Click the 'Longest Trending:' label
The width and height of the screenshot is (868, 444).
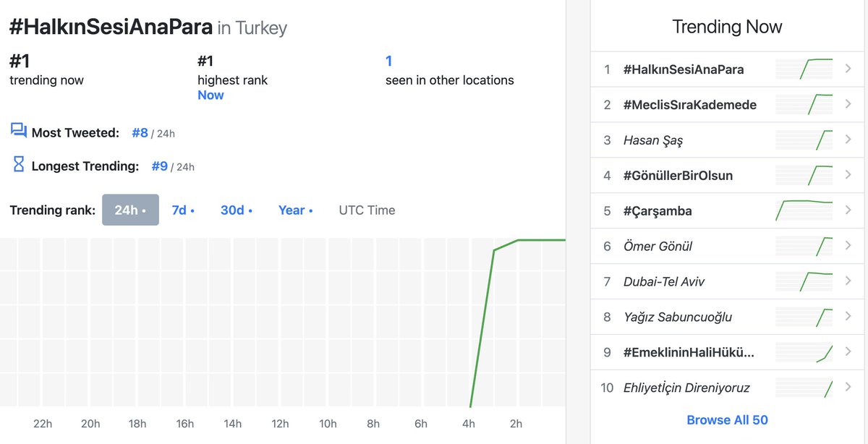coord(85,166)
